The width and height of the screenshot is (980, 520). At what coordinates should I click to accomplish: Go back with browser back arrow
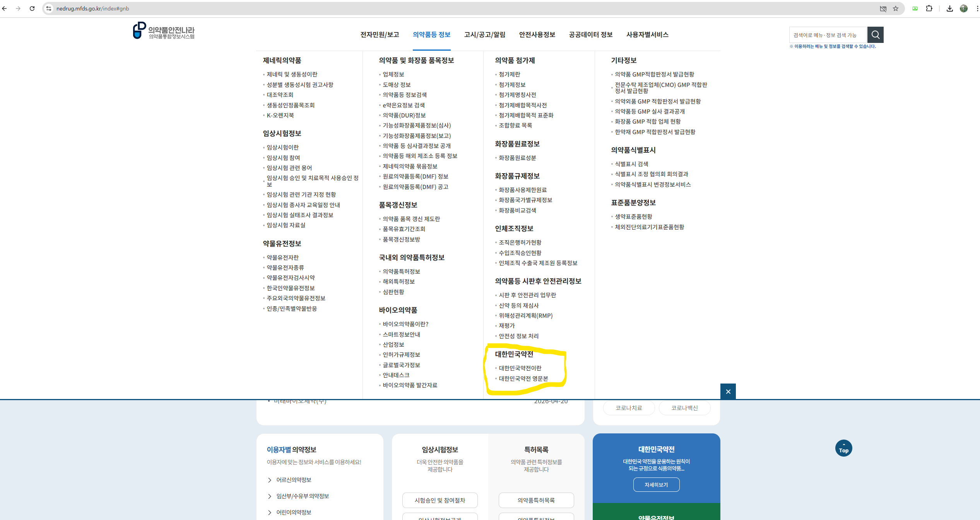point(5,9)
